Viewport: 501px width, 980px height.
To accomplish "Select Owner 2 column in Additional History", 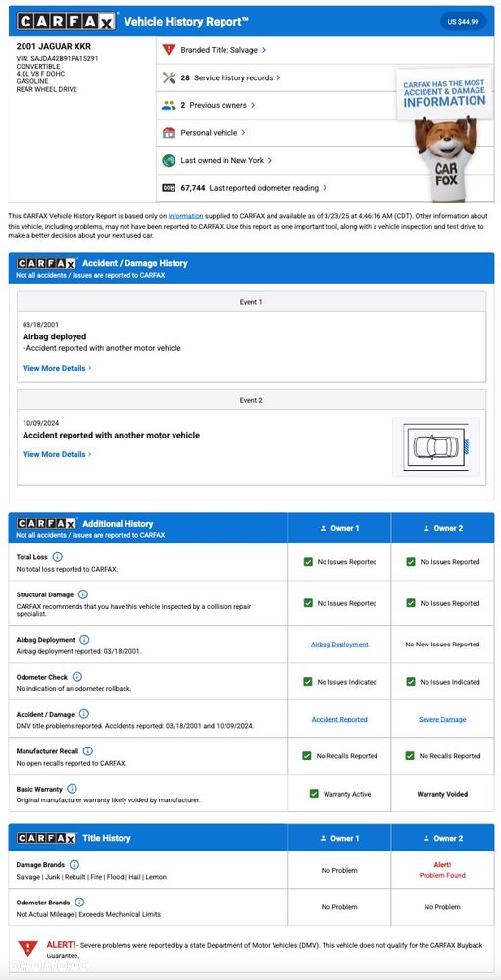I will pos(442,528).
